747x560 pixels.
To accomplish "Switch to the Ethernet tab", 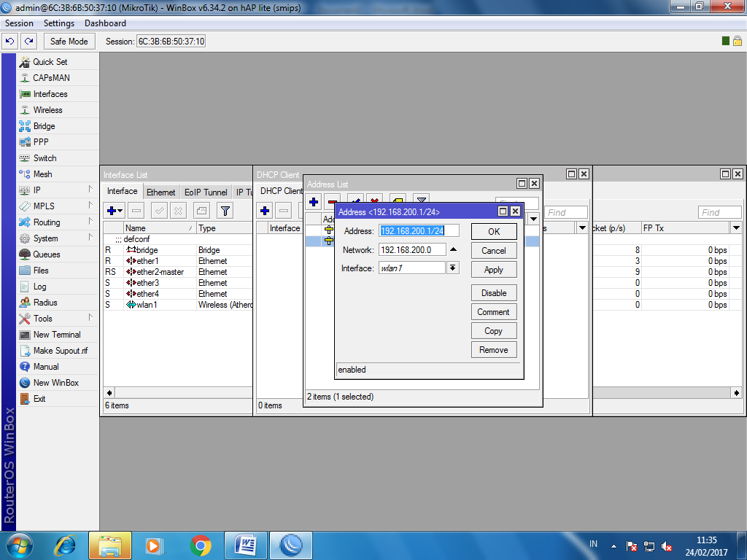I will (160, 192).
